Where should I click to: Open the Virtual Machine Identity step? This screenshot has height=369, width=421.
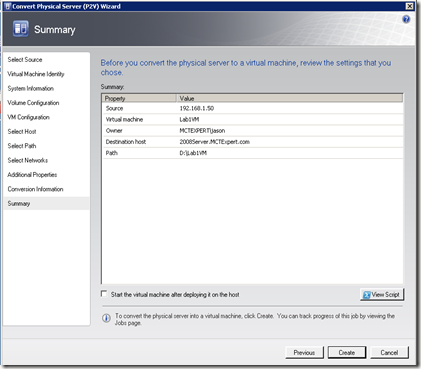click(36, 74)
